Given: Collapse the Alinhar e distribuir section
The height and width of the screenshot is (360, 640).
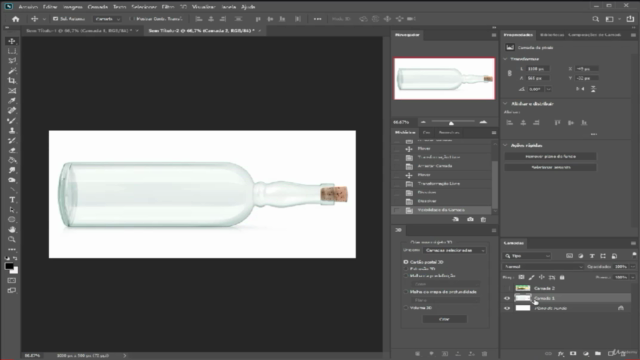Looking at the screenshot, I should point(505,104).
